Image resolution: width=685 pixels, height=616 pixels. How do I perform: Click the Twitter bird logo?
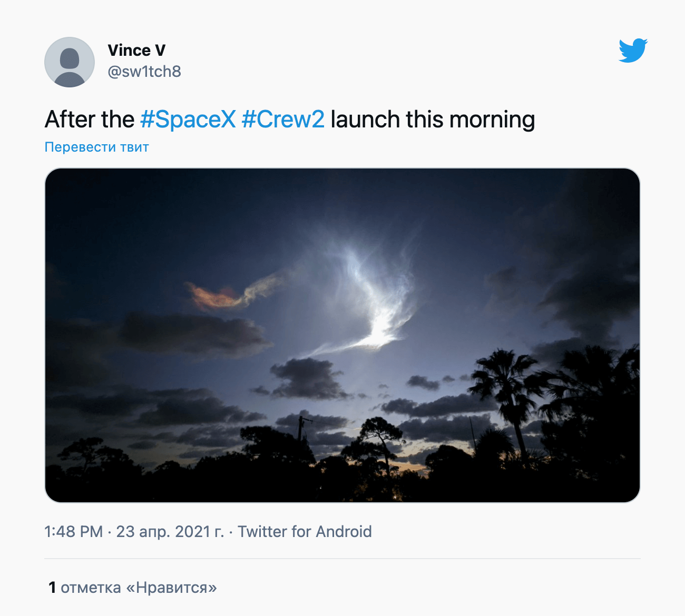pyautogui.click(x=633, y=51)
